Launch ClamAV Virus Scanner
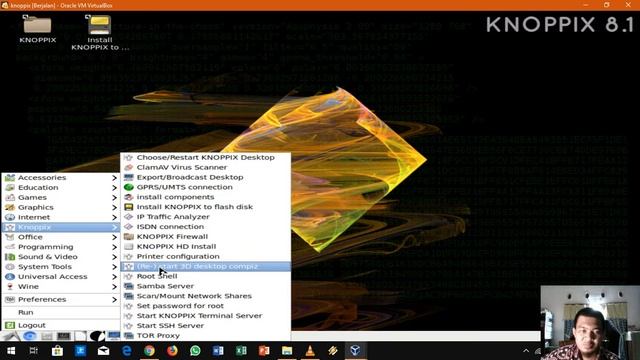 coord(206,167)
